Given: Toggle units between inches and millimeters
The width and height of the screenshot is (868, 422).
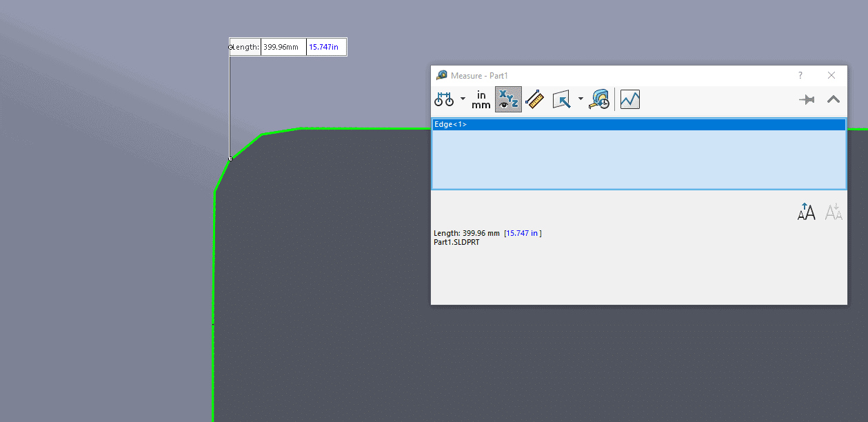Looking at the screenshot, I should tap(481, 99).
